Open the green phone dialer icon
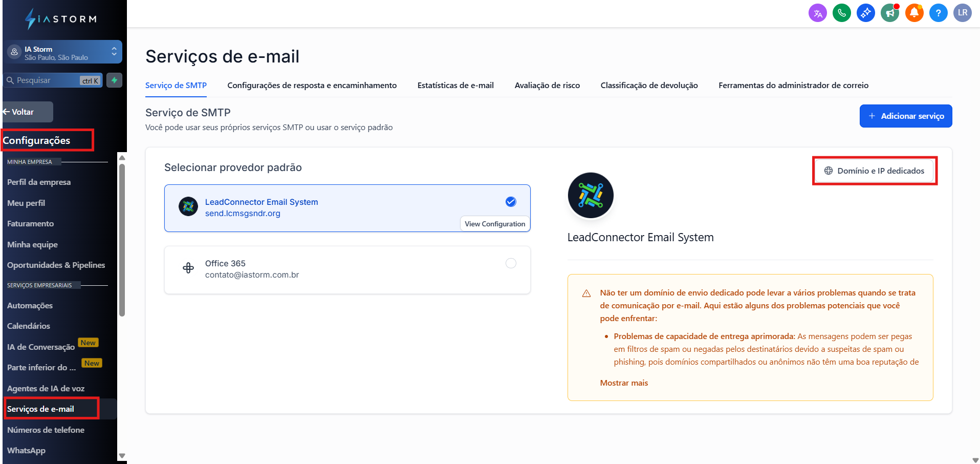This screenshot has height=464, width=980. [841, 13]
